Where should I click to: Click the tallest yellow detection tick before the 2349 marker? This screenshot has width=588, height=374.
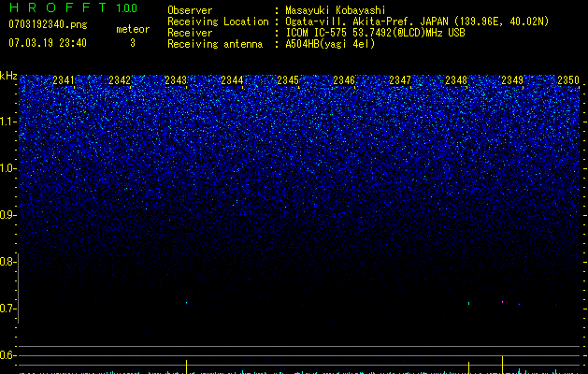(x=503, y=365)
